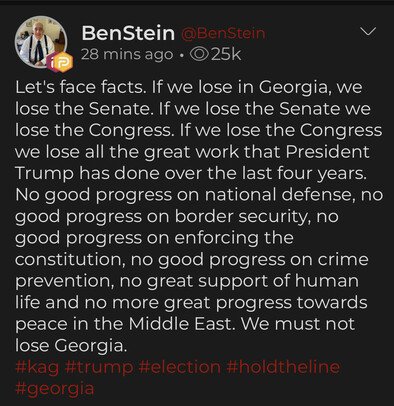394x406 pixels.
Task: Open BenStein's profile picture
Action: [41, 42]
